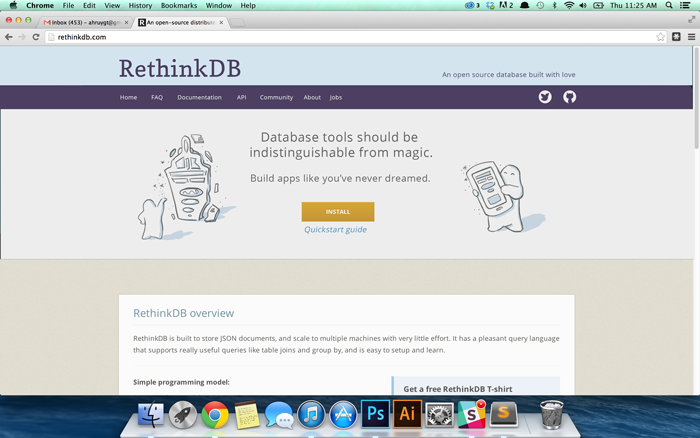Open System Preferences from the dock

[x=439, y=414]
